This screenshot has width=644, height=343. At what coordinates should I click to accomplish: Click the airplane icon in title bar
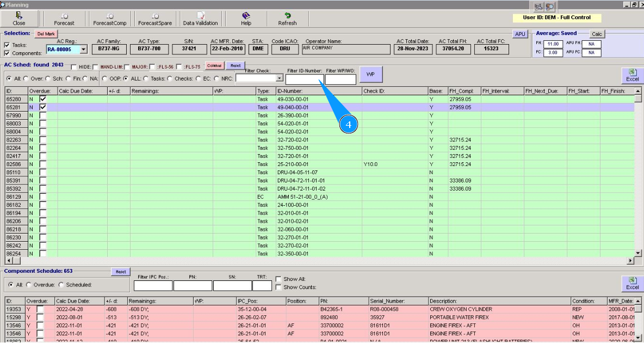539,6
